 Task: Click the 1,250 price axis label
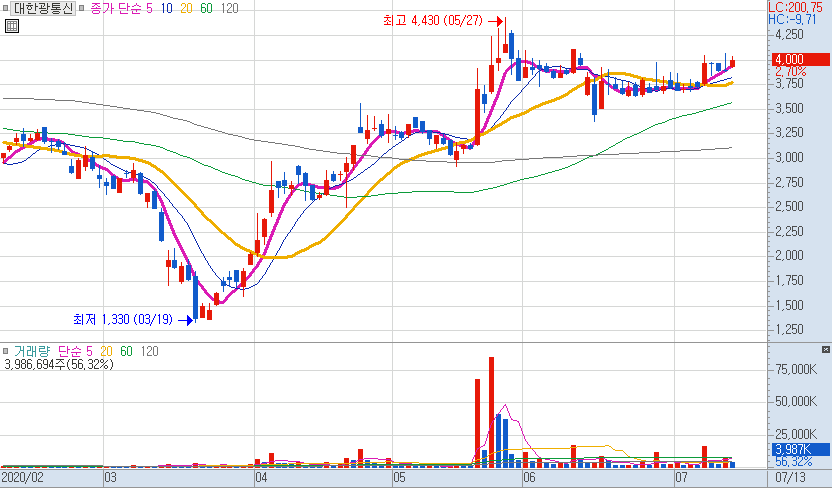tap(790, 329)
